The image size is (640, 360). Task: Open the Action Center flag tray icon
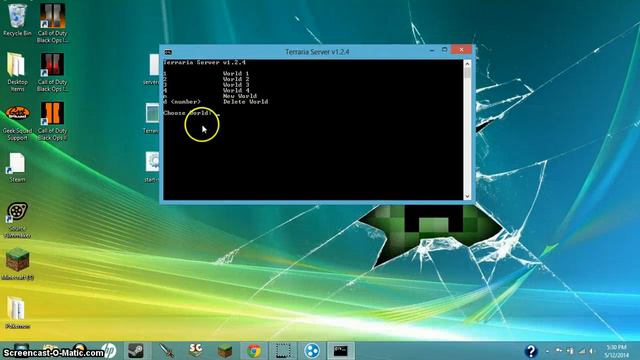point(559,351)
